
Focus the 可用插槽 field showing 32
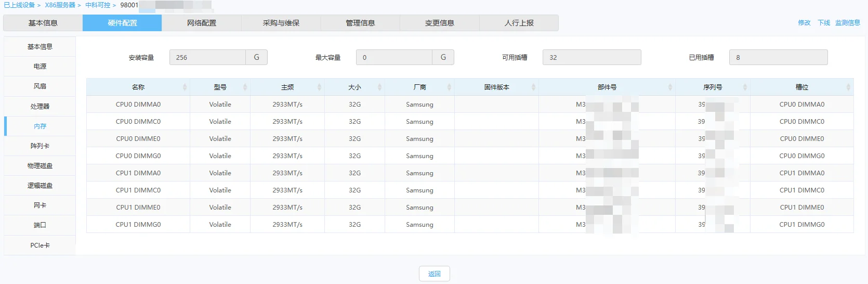[x=591, y=57]
